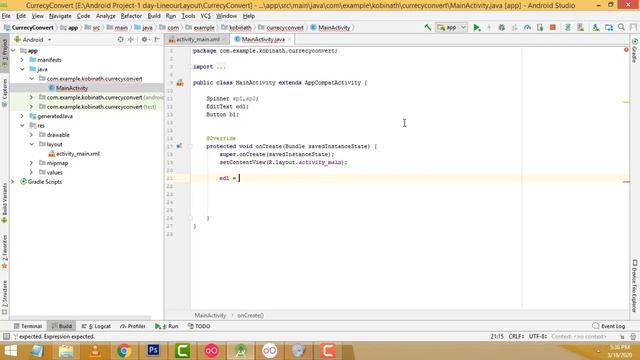Viewport: 640px width, 360px height.
Task: Open the Profiler tool window
Action: click(x=133, y=326)
